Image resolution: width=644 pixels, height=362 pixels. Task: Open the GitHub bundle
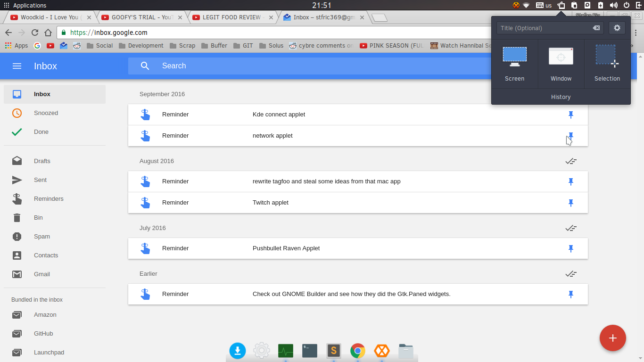(55, 334)
